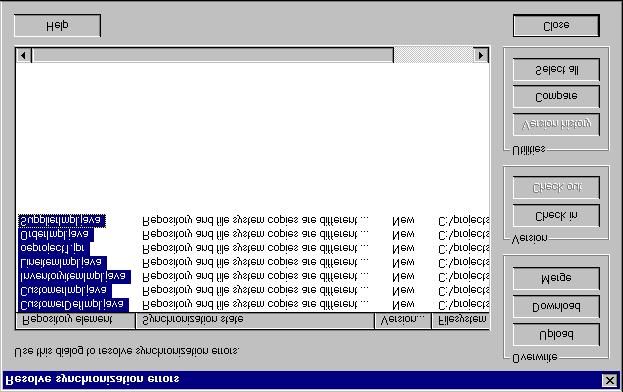
Task: Click New version cell of OrderImpl.java row
Action: click(x=403, y=234)
